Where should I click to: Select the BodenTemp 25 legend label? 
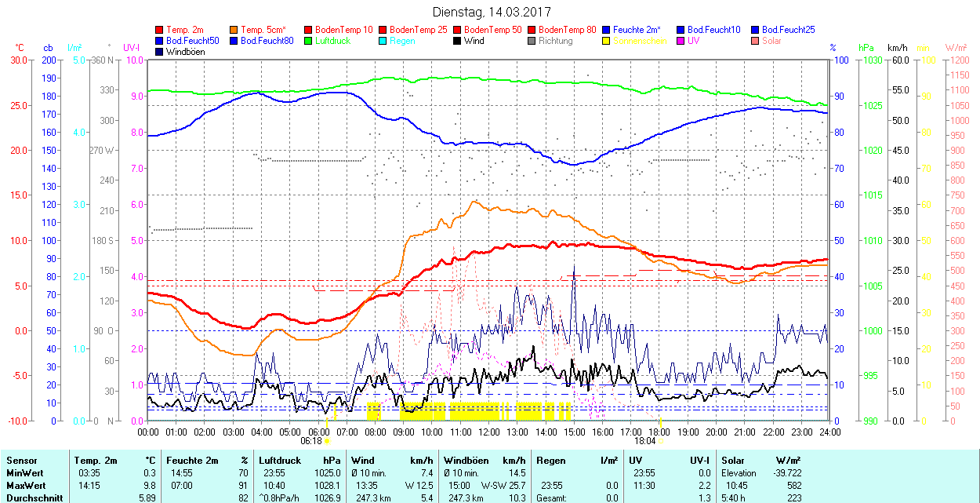point(419,29)
